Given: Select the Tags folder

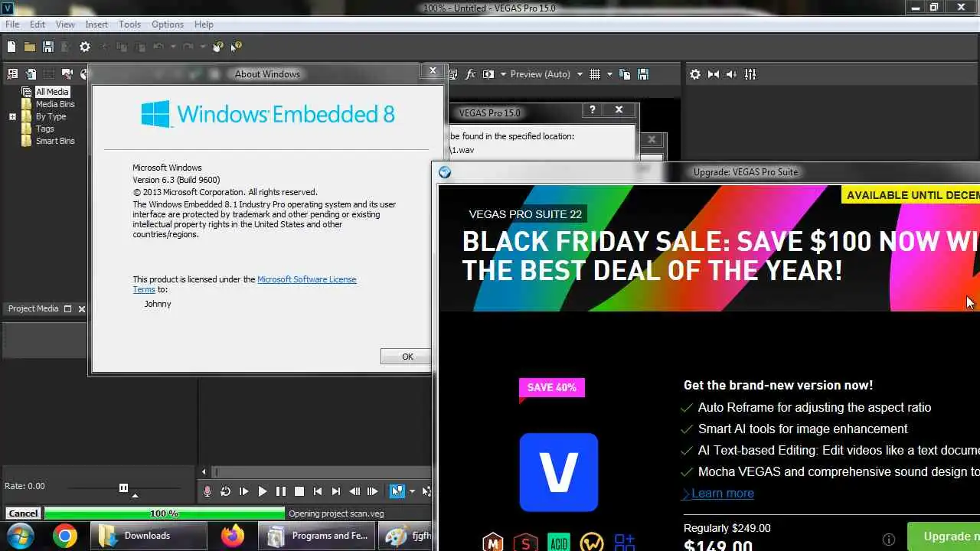Looking at the screenshot, I should pyautogui.click(x=44, y=129).
